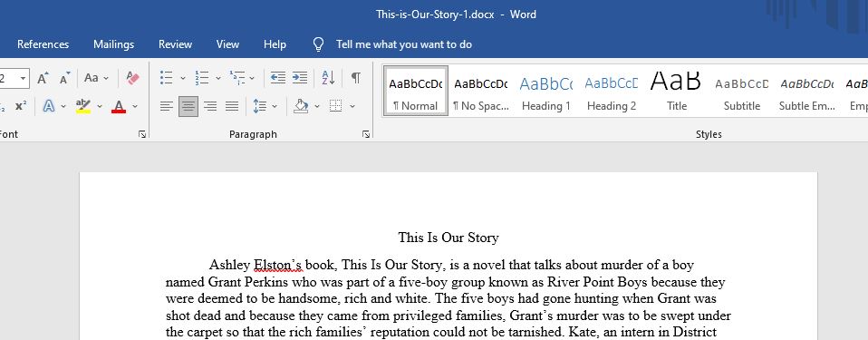Align text left
The width and height of the screenshot is (868, 340).
click(x=166, y=106)
